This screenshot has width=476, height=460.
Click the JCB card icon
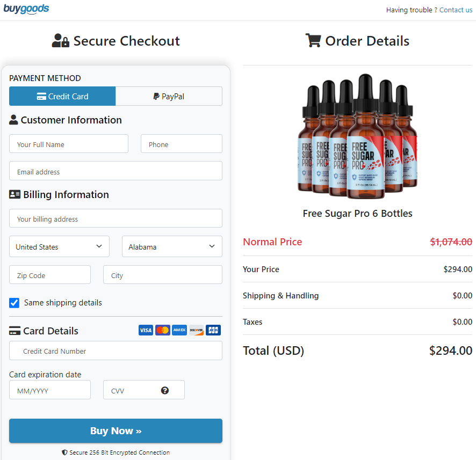[213, 330]
